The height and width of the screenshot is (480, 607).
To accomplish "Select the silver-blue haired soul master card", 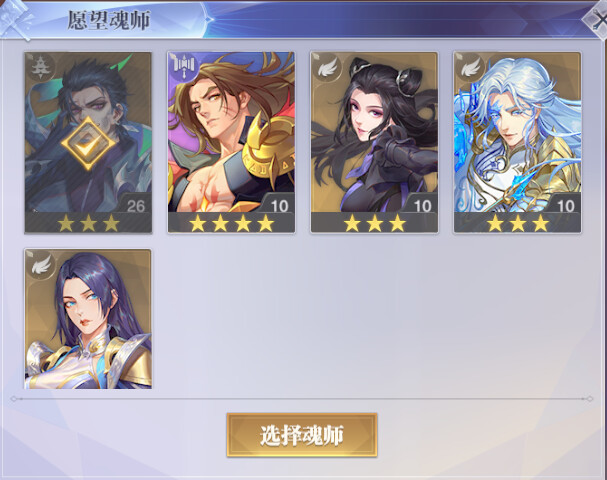I will click(x=518, y=142).
